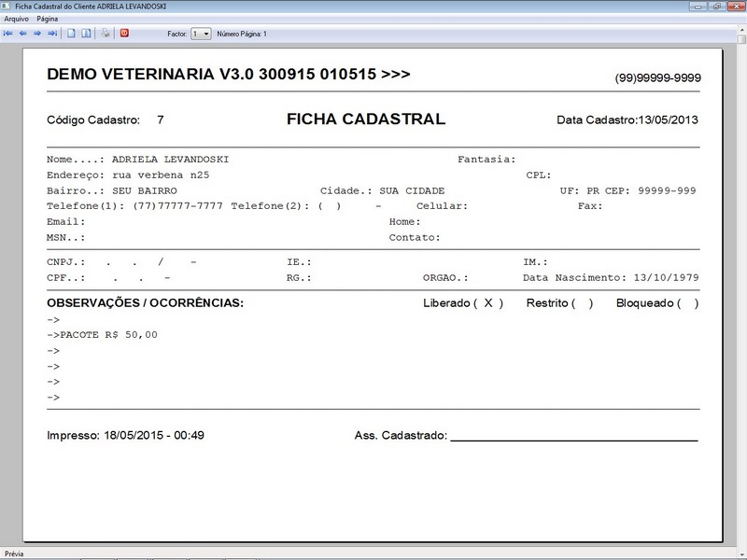
Task: Click the application icon in title bar
Action: [x=6, y=7]
